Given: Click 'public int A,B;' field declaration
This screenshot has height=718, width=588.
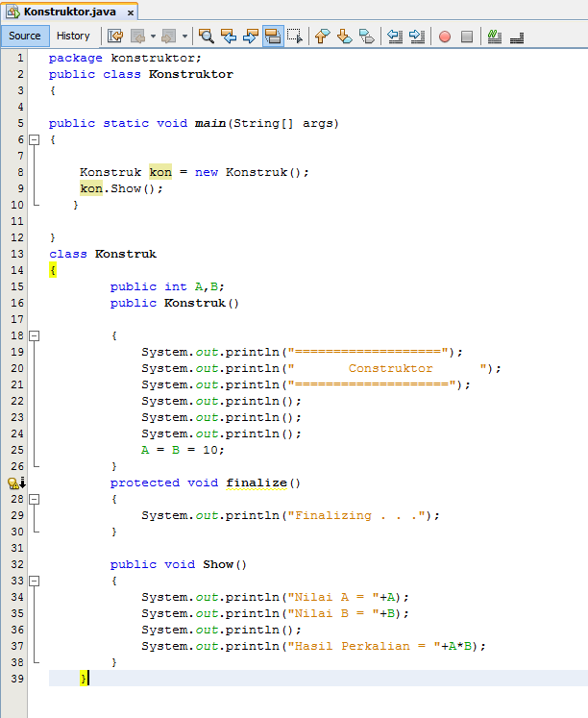Looking at the screenshot, I should [167, 287].
